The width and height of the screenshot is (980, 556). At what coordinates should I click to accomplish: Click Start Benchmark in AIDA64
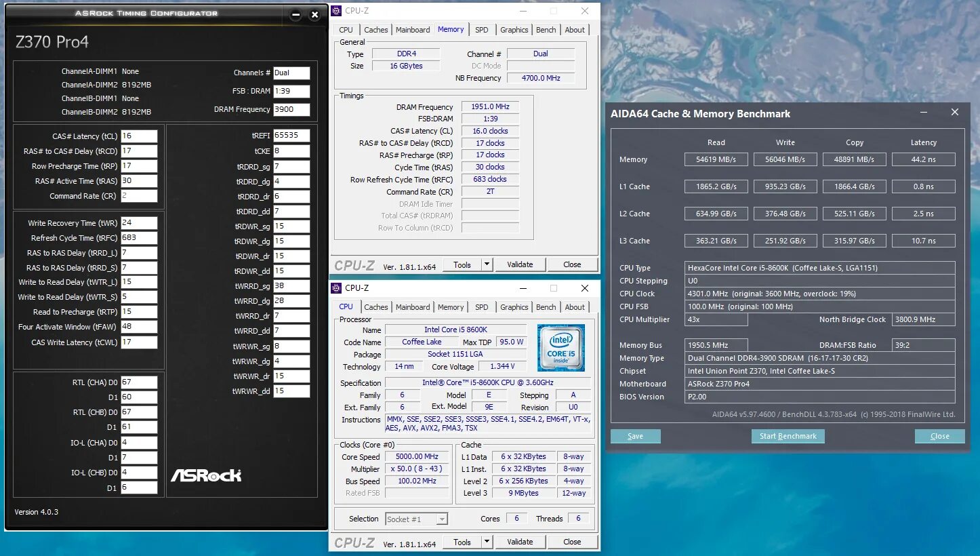point(788,436)
